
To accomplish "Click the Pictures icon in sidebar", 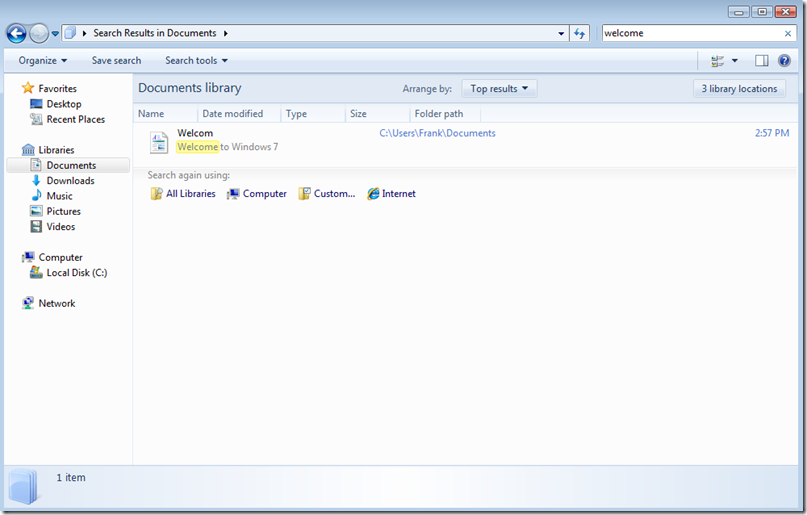I will (36, 211).
